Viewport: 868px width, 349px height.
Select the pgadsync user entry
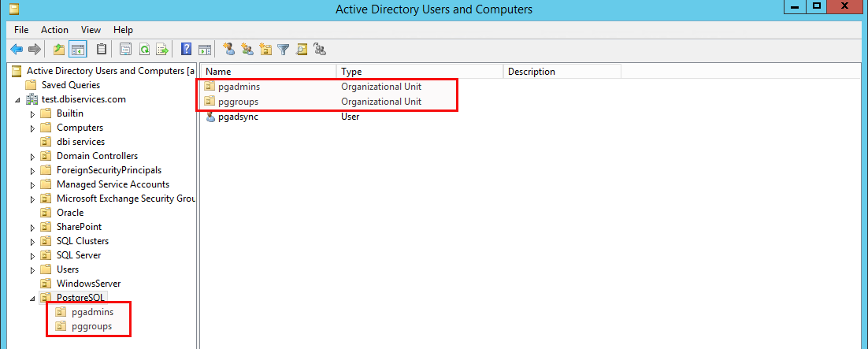[x=238, y=117]
